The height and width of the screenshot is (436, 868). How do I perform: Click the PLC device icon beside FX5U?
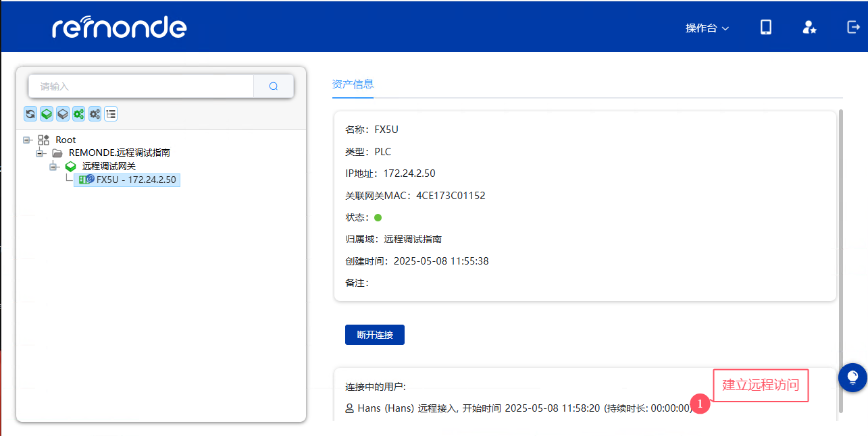[x=86, y=180]
